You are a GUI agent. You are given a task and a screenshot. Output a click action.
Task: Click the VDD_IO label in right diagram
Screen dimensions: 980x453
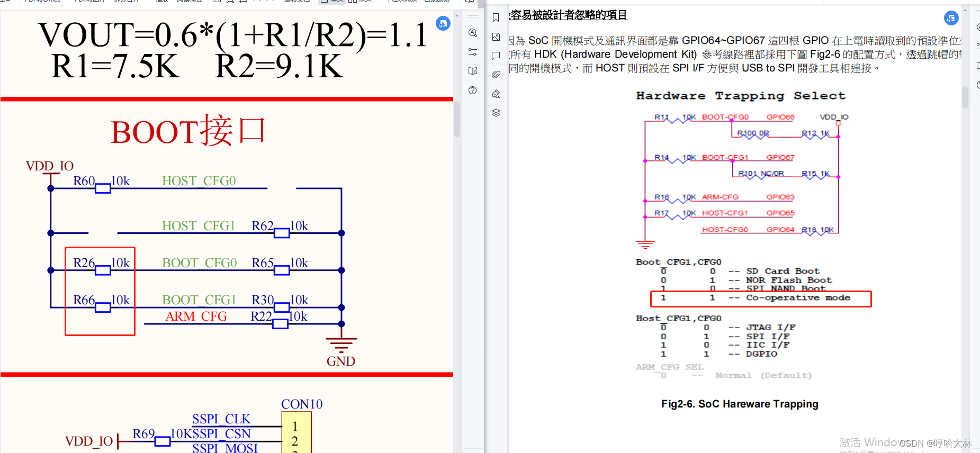(x=834, y=117)
